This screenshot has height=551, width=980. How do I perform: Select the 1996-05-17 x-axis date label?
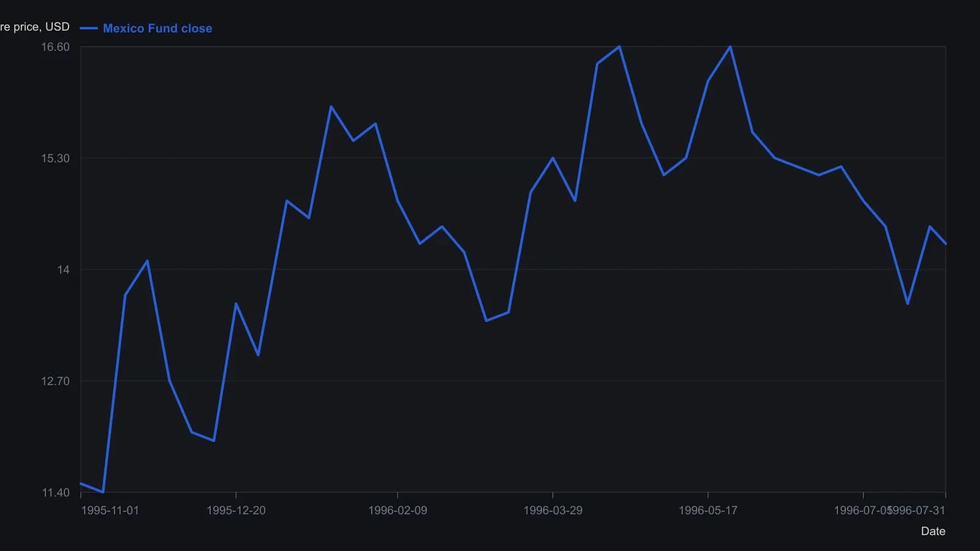pos(708,511)
